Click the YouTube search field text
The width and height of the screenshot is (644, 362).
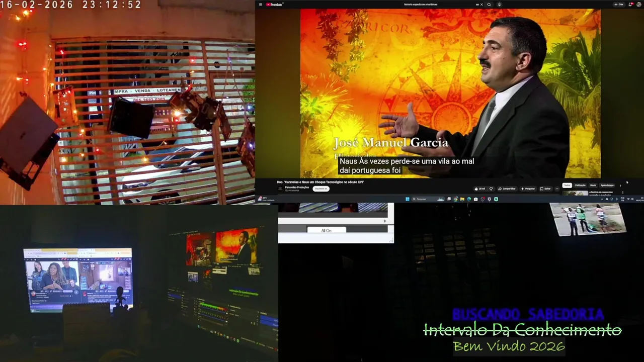coord(421,5)
